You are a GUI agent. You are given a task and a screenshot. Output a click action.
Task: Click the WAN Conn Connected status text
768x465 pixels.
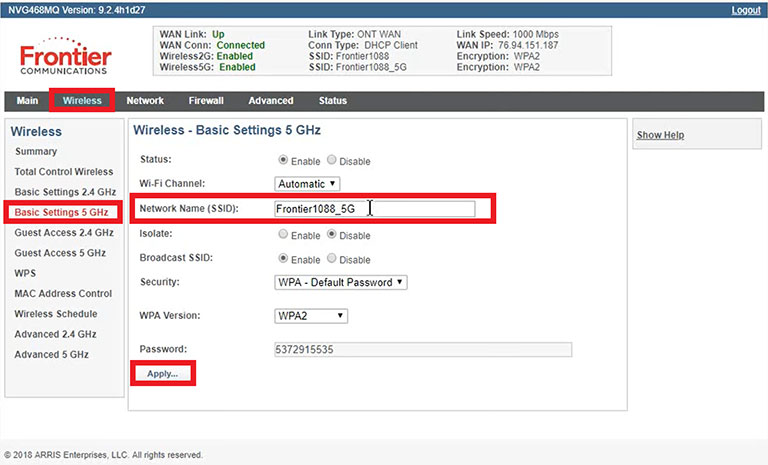[x=212, y=45]
